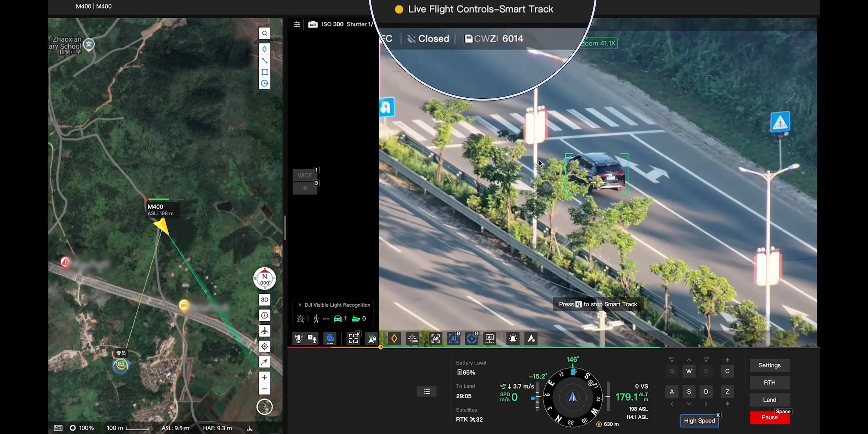Click the red alert marker on map
The image size is (868, 434).
click(65, 262)
